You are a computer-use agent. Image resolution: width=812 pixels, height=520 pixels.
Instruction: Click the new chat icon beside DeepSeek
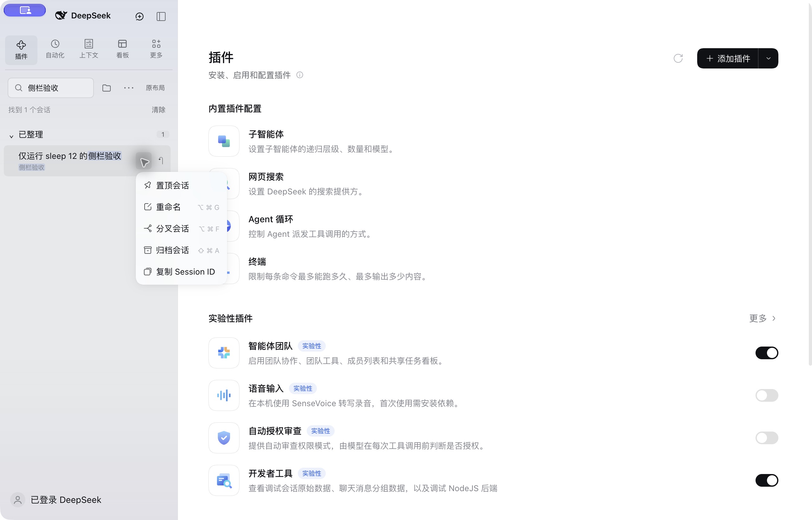coord(140,16)
